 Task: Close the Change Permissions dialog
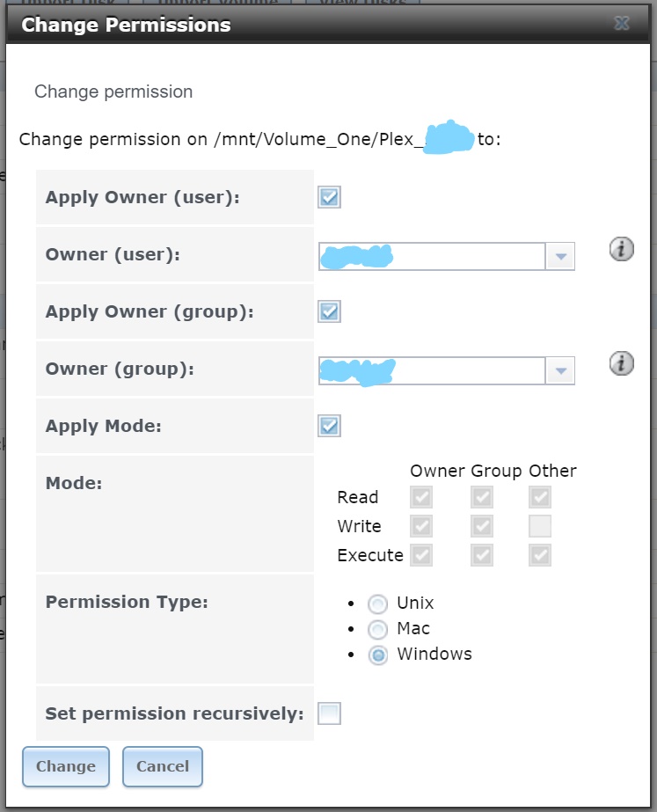pyautogui.click(x=621, y=23)
